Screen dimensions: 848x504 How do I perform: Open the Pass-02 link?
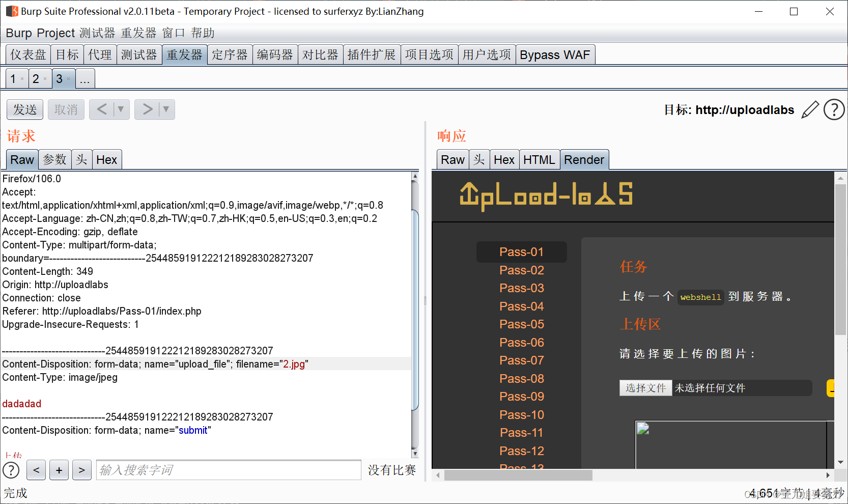(522, 270)
